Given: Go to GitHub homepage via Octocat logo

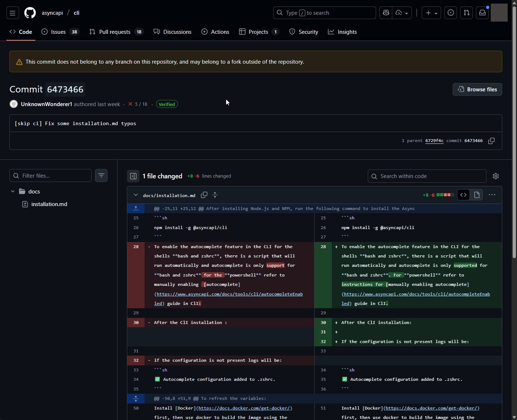Looking at the screenshot, I should (30, 13).
